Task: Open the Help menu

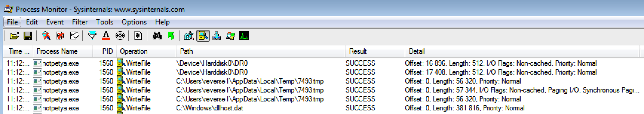Action: coord(162,22)
